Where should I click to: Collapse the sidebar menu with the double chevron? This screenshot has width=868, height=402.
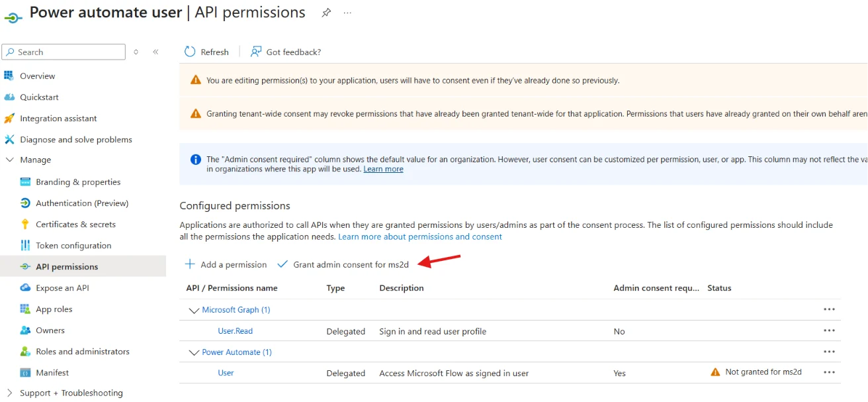point(155,52)
